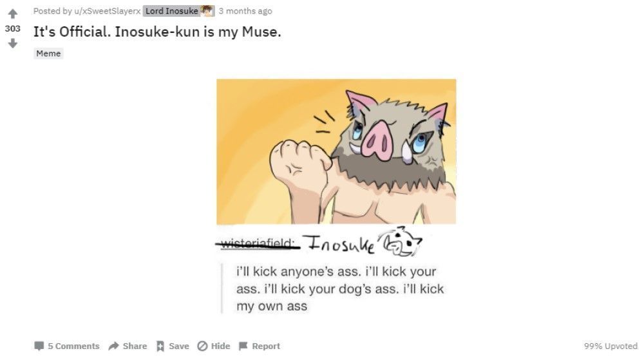Screen dimensions: 644x360
Task: Click the 3 months ago timestamp
Action: (245, 11)
